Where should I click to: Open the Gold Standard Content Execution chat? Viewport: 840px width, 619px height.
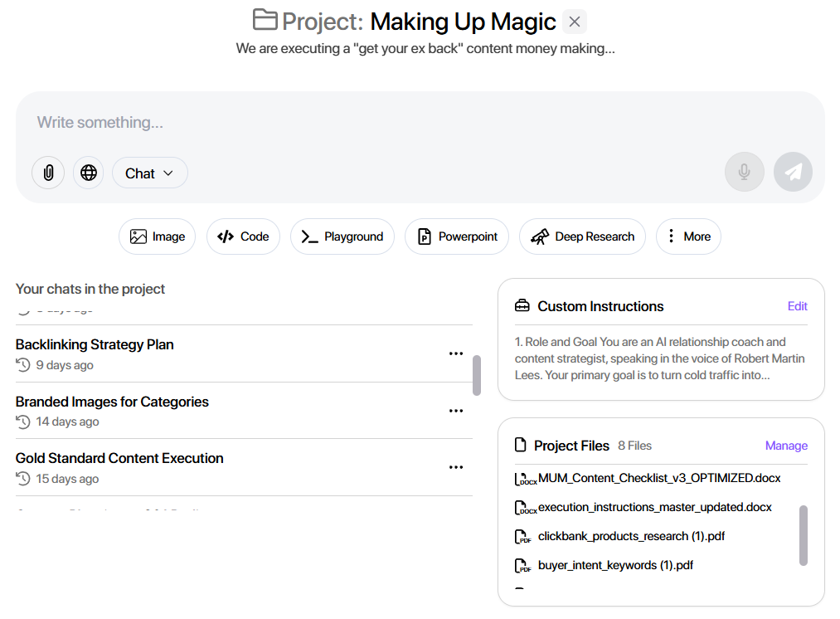(119, 458)
